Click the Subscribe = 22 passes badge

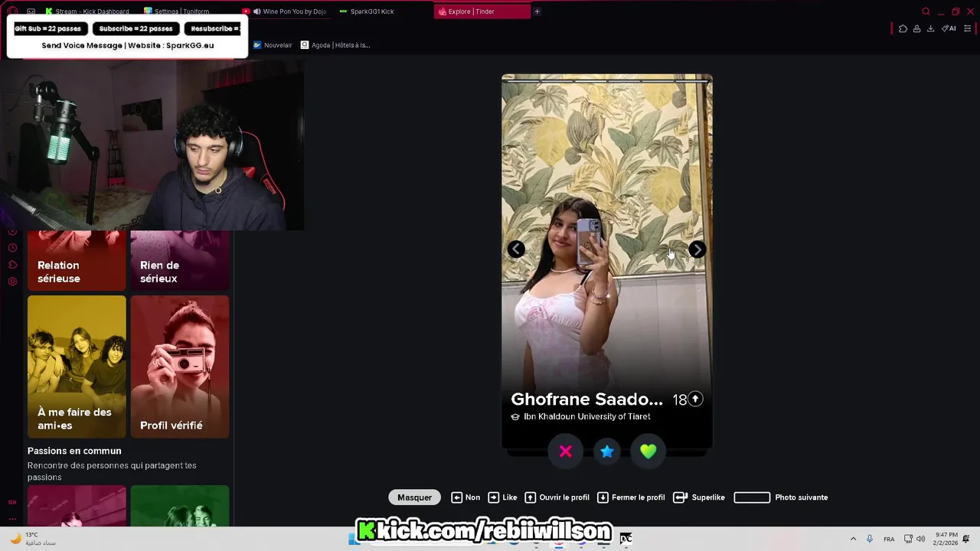(136, 29)
